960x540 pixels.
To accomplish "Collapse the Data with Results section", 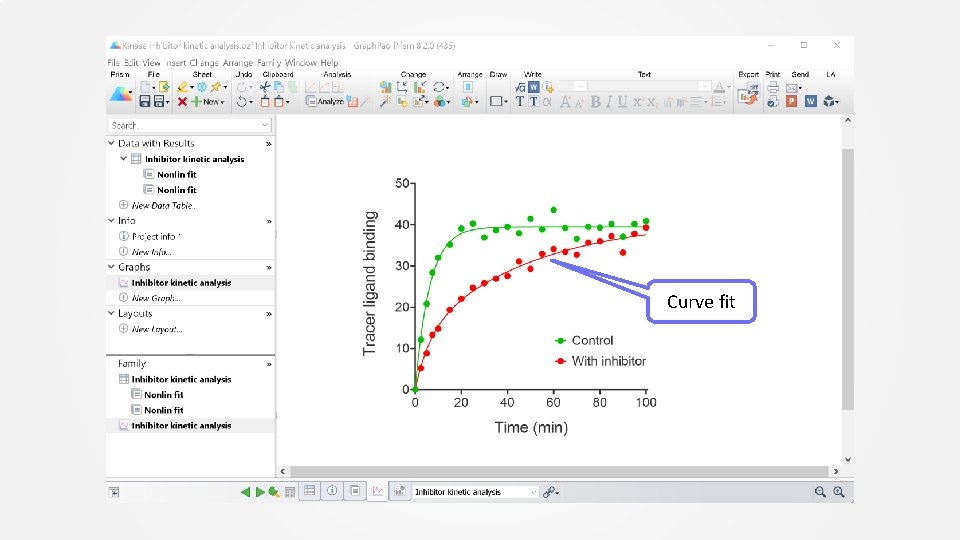I will click(x=111, y=143).
